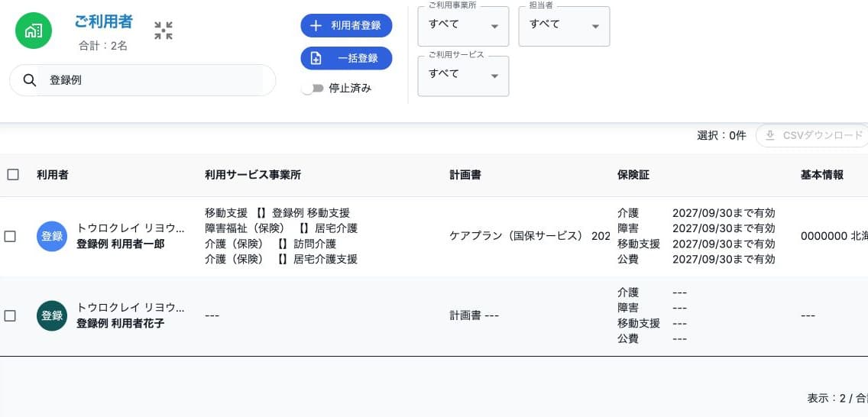Click the 基本情報 column header

pyautogui.click(x=822, y=175)
